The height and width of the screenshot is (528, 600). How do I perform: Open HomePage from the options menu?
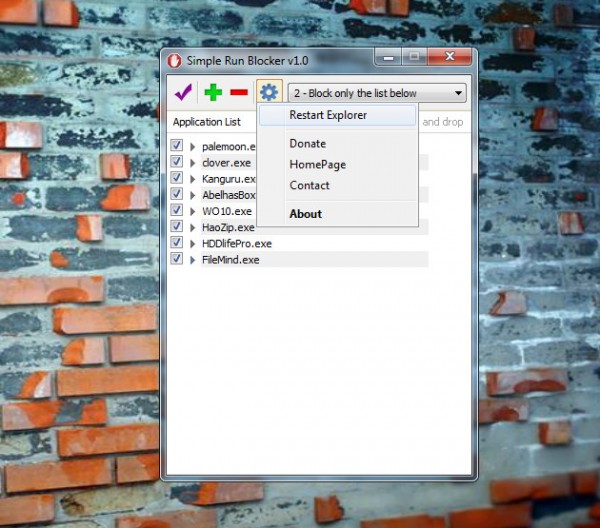pos(318,165)
